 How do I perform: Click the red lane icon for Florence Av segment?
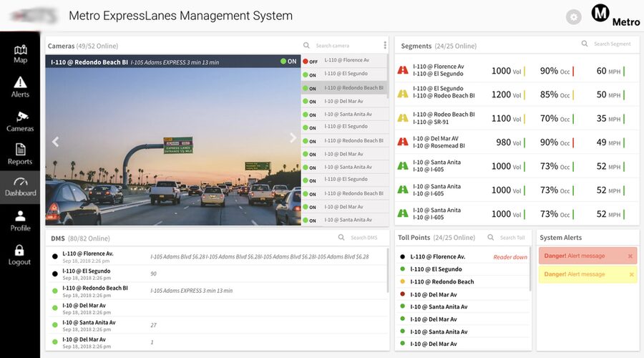[403, 70]
